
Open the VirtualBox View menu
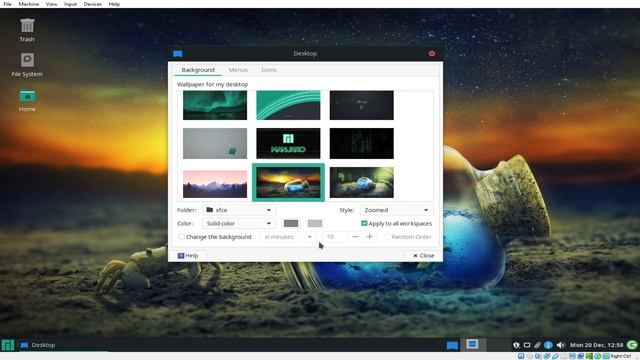tap(51, 4)
